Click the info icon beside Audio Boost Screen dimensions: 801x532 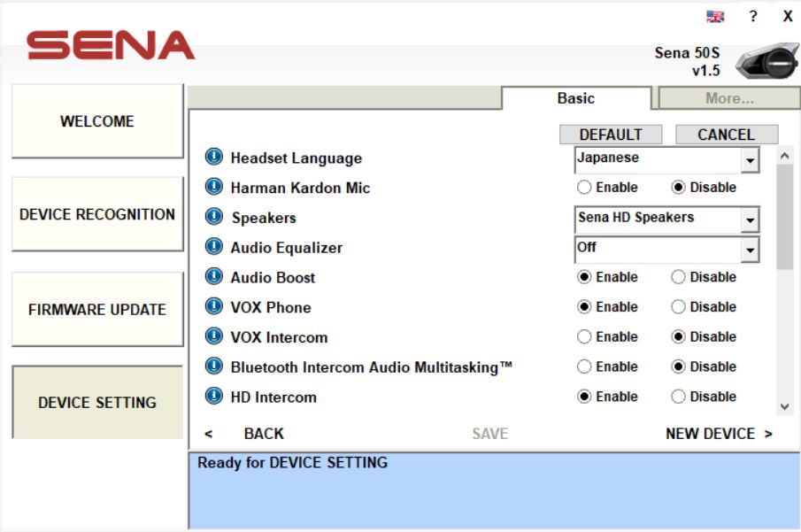click(213, 277)
